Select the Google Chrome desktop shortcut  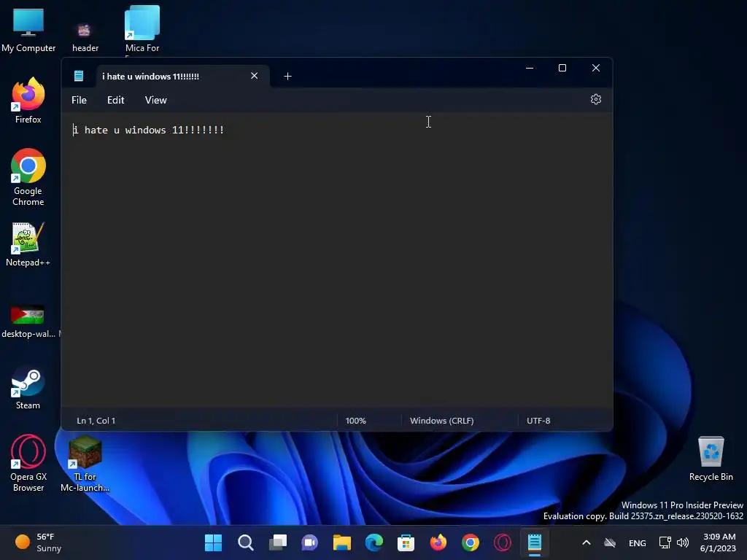click(x=28, y=177)
